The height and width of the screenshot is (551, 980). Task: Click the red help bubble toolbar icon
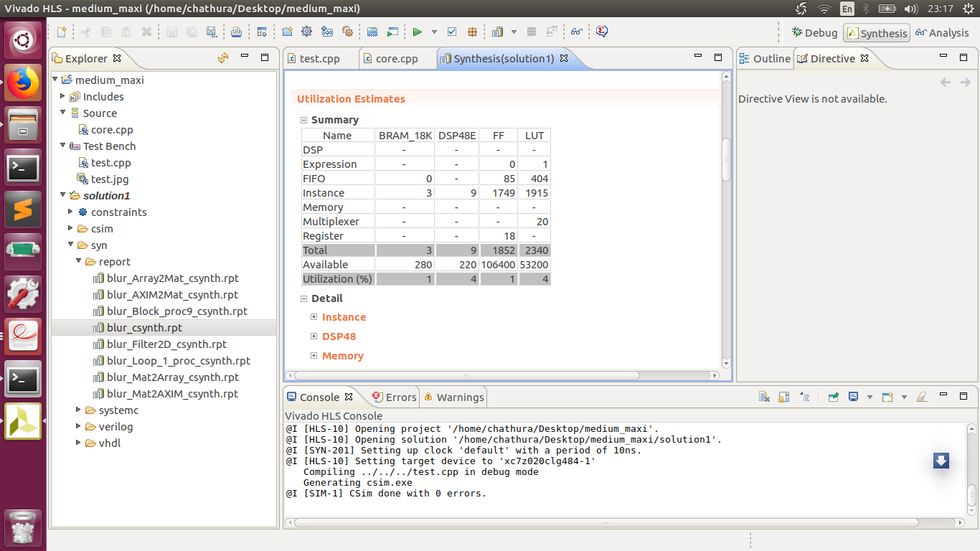coord(602,32)
